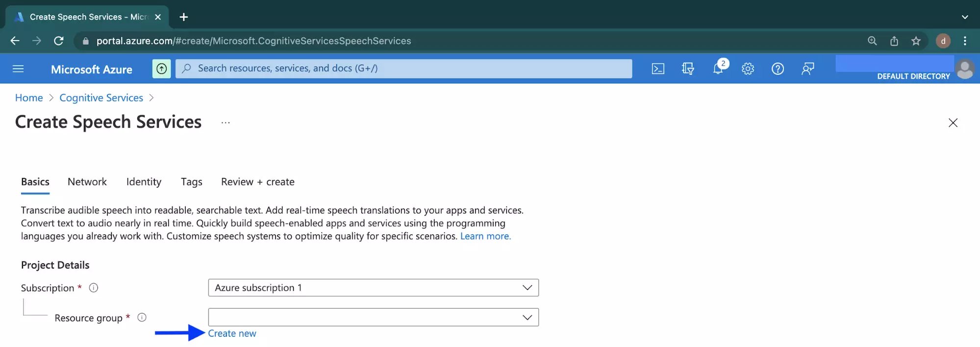Close the Create Speech Services blade
Screen dimensions: 980x347
(953, 123)
